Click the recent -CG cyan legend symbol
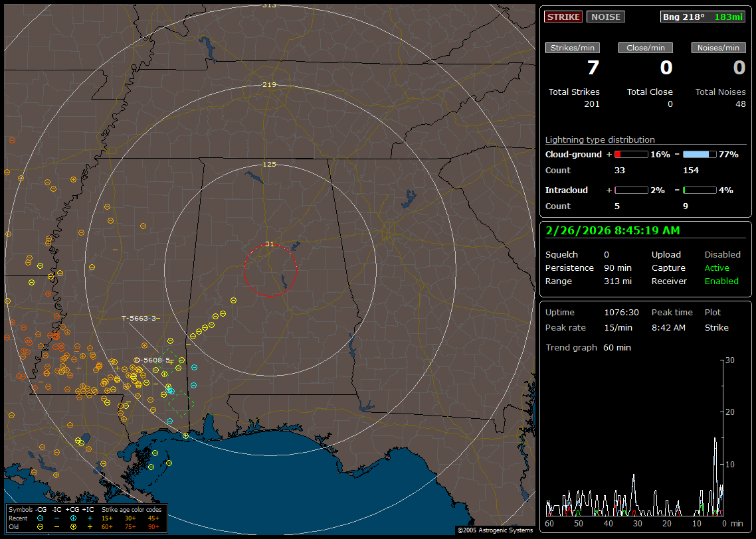Viewport: 756px width, 539px height. point(41,518)
